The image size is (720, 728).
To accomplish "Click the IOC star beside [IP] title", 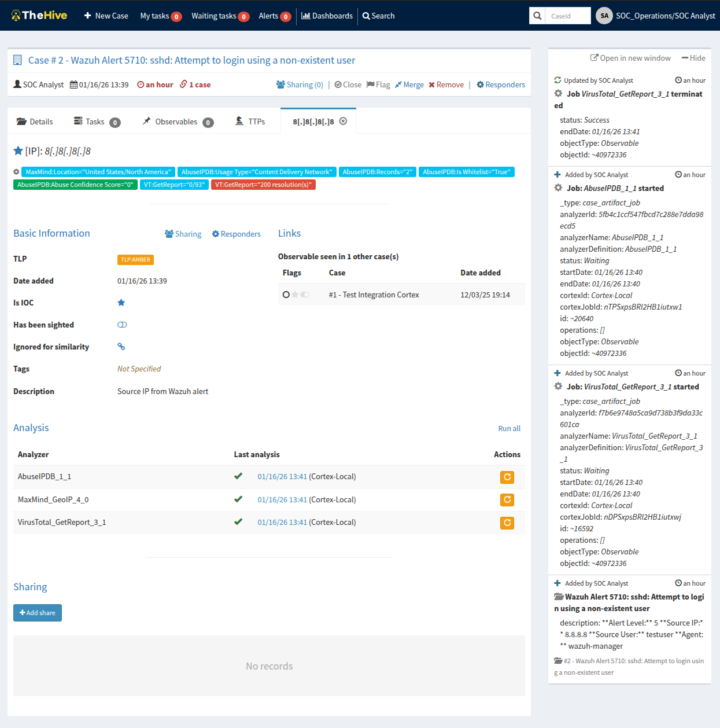I will 18,150.
